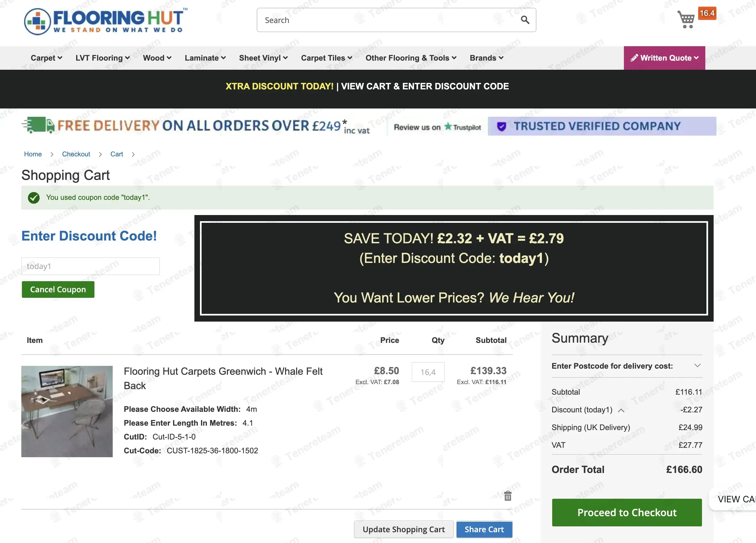Click the search magnifier icon
Screen dimensions: 756x543
click(x=525, y=20)
